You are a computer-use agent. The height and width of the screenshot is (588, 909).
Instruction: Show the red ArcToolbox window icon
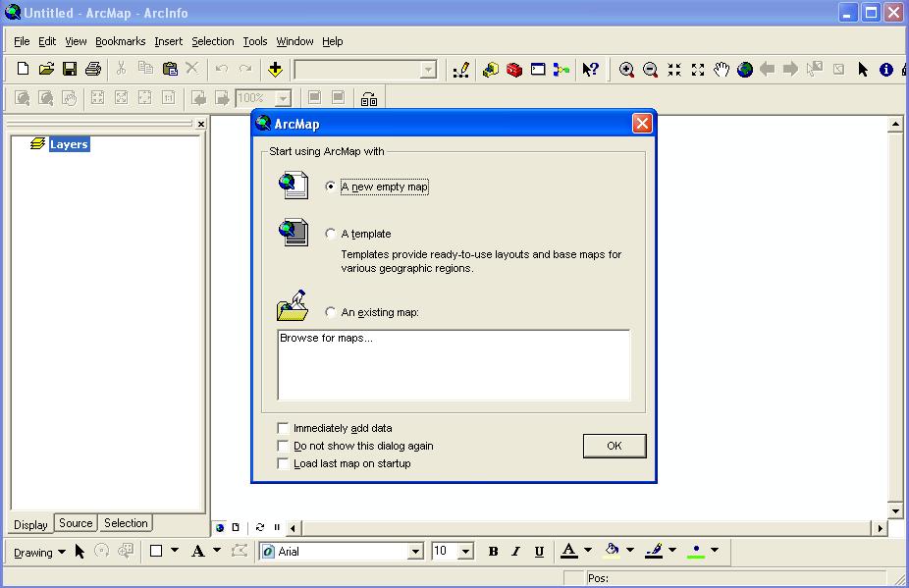point(514,70)
